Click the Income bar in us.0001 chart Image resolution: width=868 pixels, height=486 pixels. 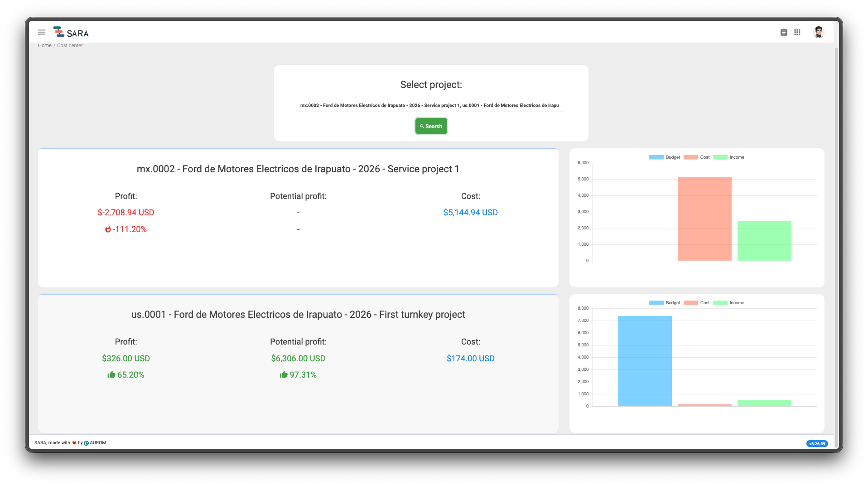tap(764, 403)
